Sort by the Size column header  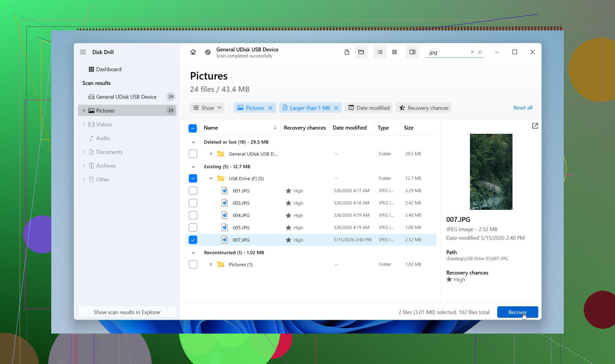pyautogui.click(x=408, y=128)
